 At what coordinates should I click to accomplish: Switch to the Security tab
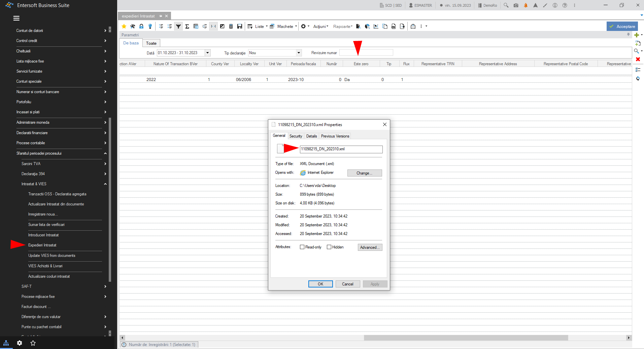pyautogui.click(x=296, y=136)
